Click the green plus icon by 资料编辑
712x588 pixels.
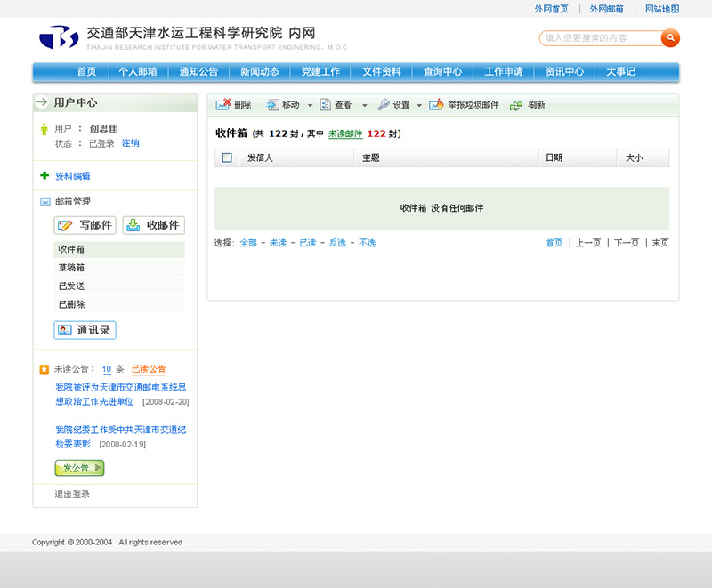click(x=44, y=176)
